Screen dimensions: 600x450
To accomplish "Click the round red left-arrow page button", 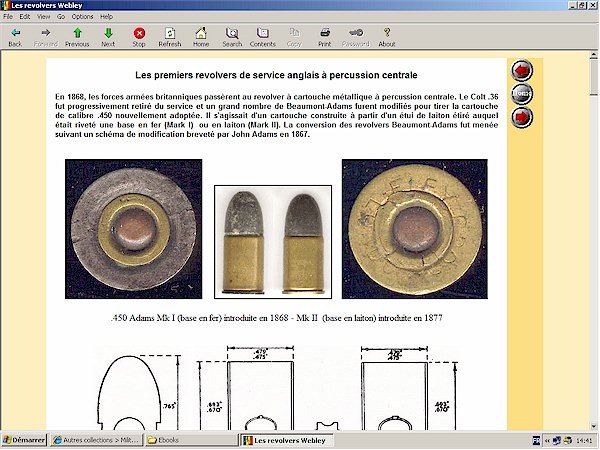I will pos(522,70).
